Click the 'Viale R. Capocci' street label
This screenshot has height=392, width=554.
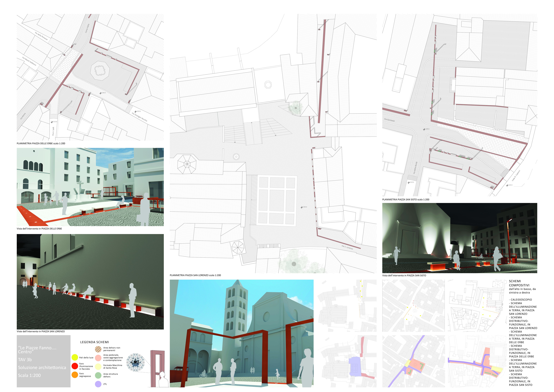point(516,176)
